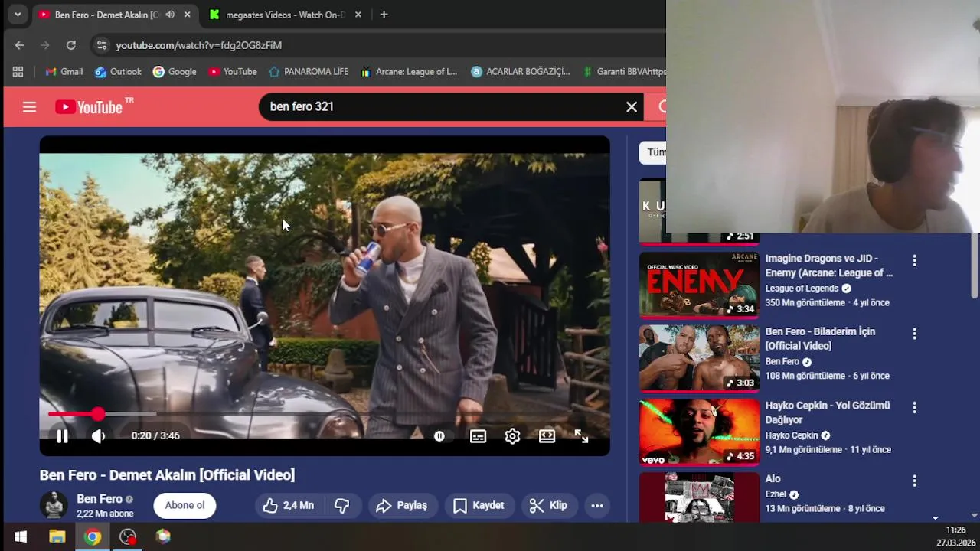Go back in Chrome
Viewport: 980px width, 551px height.
pyautogui.click(x=19, y=45)
